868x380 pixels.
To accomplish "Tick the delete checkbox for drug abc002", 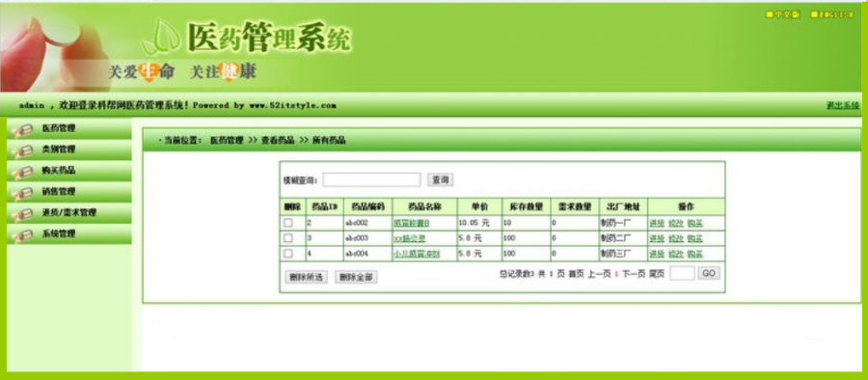I will pyautogui.click(x=288, y=223).
